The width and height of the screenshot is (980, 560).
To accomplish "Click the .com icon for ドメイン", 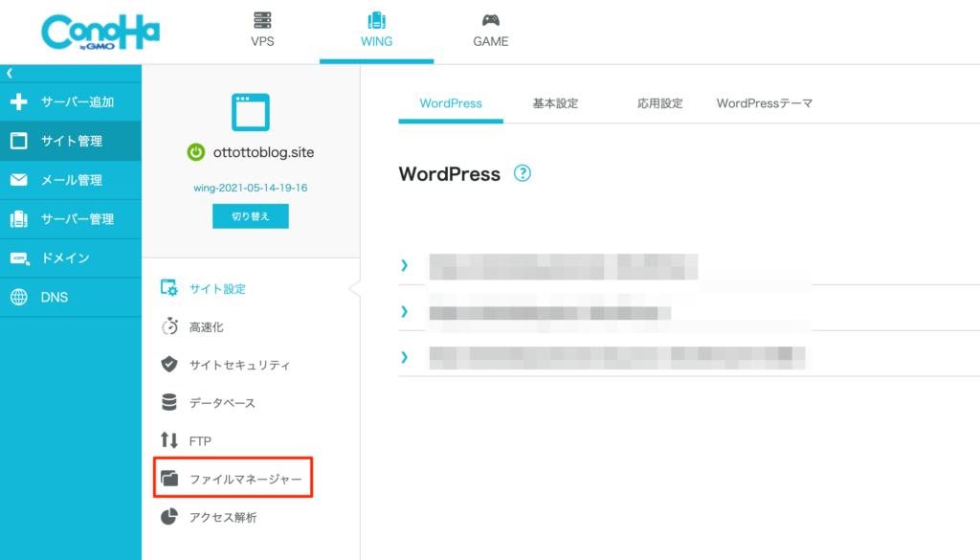I will pyautogui.click(x=19, y=258).
